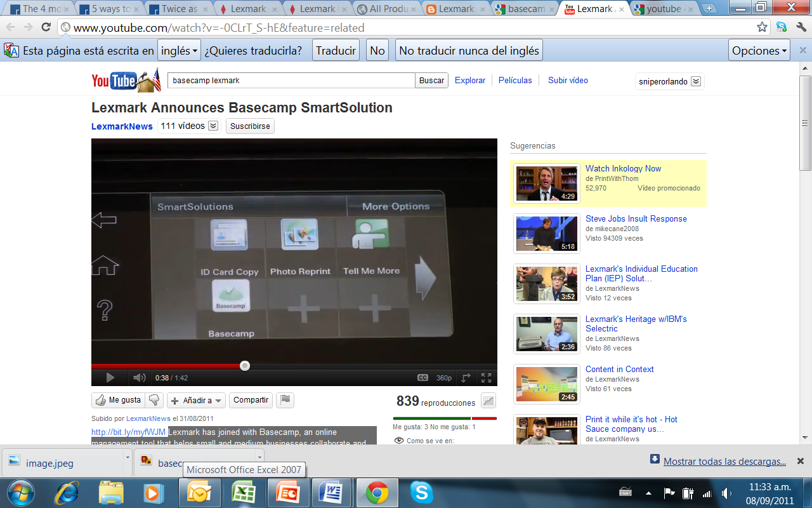Image resolution: width=812 pixels, height=508 pixels.
Task: Open a new tab with plus button
Action: 709,9
